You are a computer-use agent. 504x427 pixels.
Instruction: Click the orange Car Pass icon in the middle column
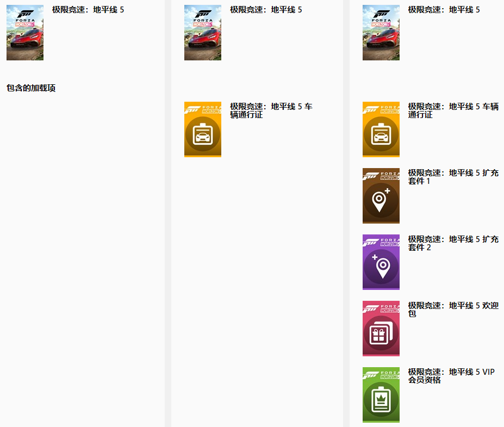(x=202, y=129)
